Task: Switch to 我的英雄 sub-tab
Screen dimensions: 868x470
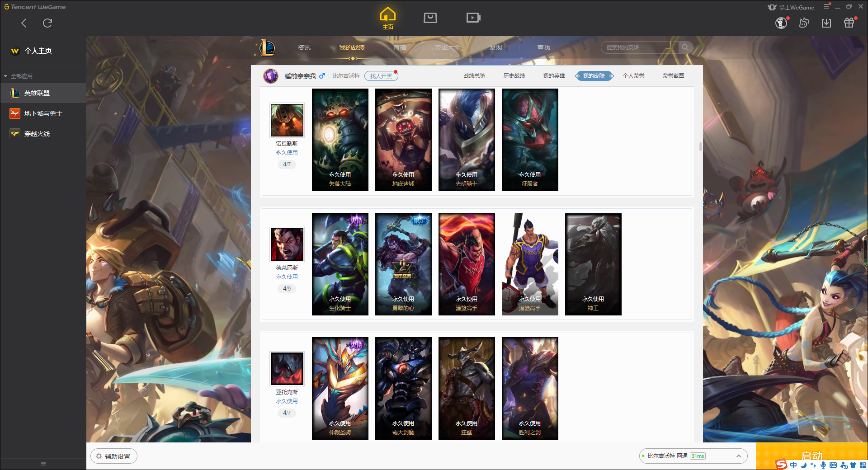Action: click(554, 76)
